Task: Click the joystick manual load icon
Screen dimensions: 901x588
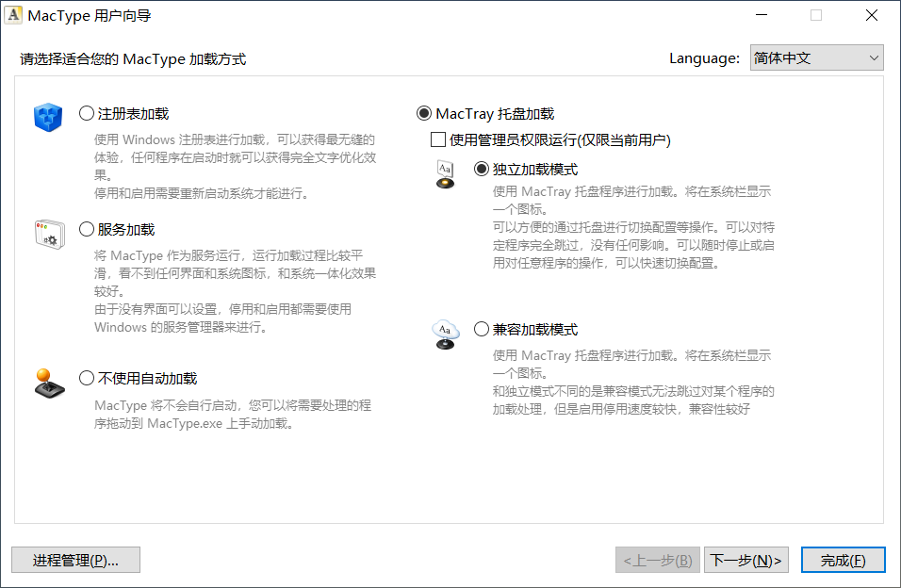Action: point(49,384)
